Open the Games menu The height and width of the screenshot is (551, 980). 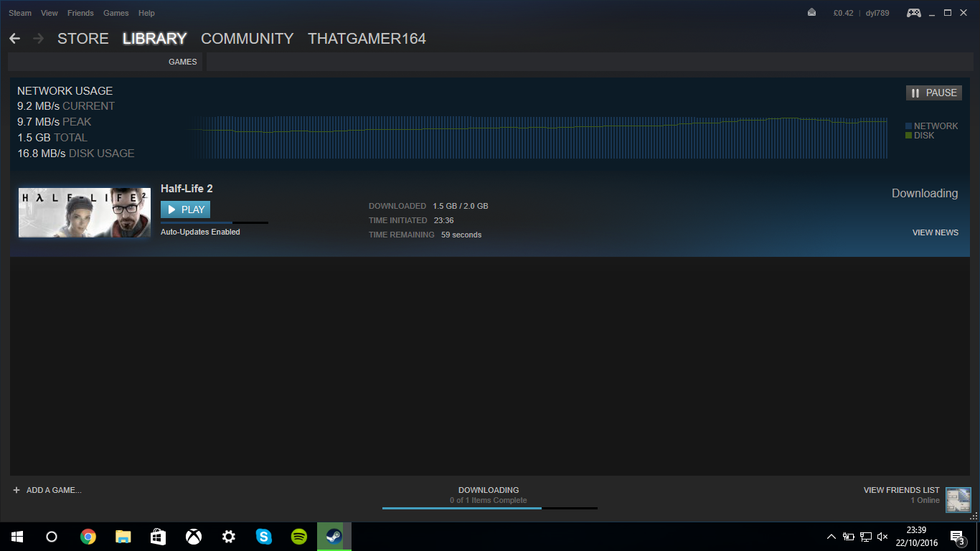(x=116, y=13)
